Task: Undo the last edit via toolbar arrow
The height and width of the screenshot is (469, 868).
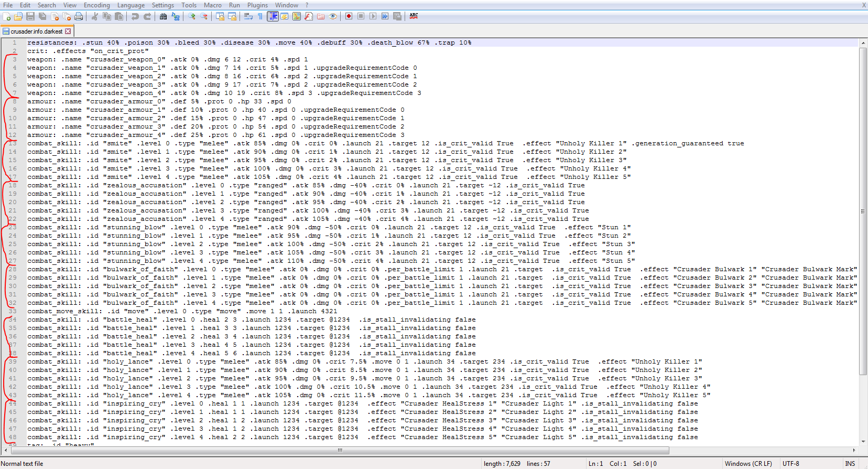Action: [x=135, y=16]
